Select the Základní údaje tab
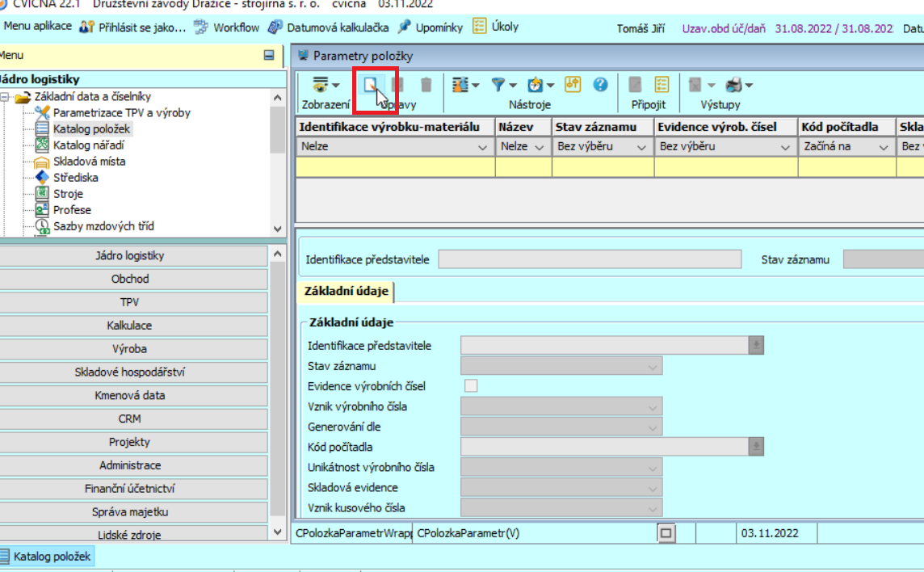The width and height of the screenshot is (924, 572). tap(346, 292)
